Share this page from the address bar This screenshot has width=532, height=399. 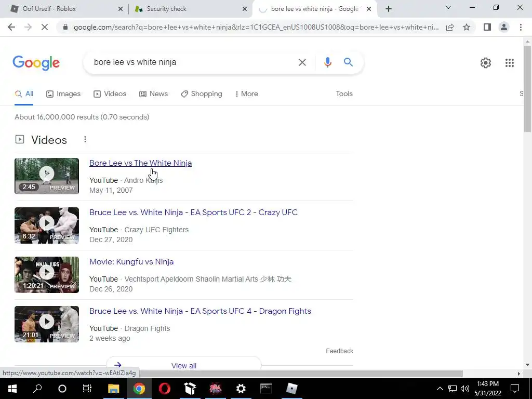tap(450, 27)
